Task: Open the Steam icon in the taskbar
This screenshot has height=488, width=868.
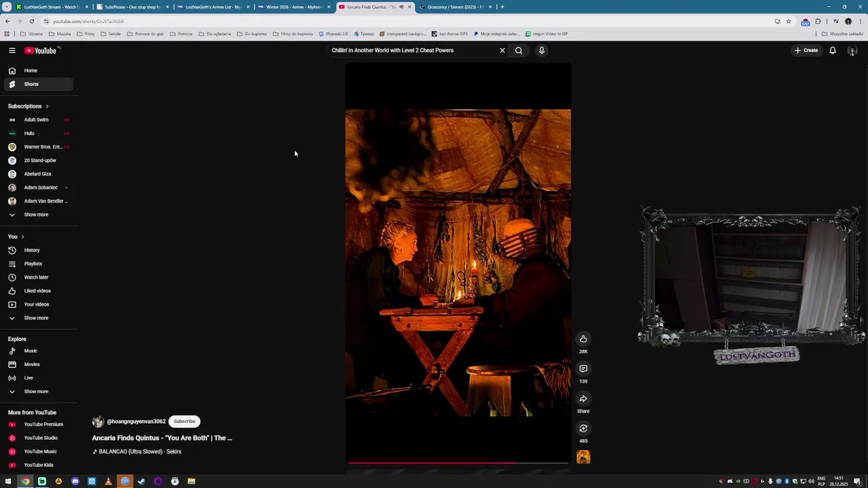Action: tap(141, 481)
